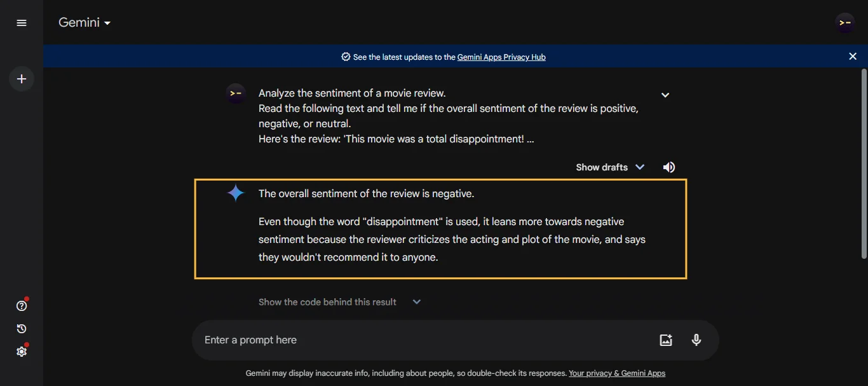Open the Help icon in the sidebar
Screen dimensions: 868x386
coord(21,305)
